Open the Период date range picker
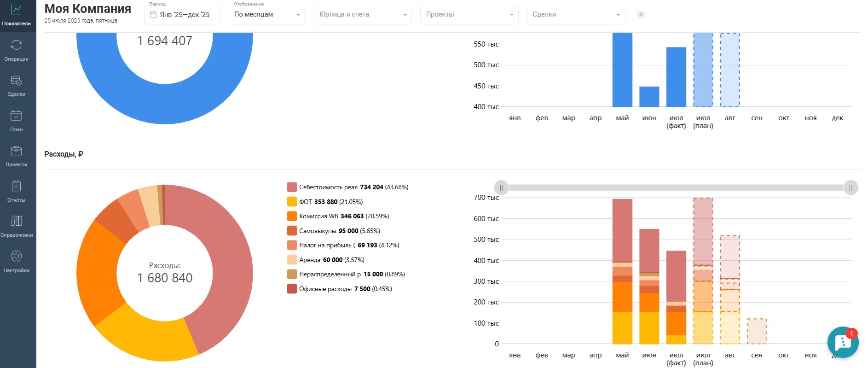This screenshot has height=368, width=868. point(182,15)
